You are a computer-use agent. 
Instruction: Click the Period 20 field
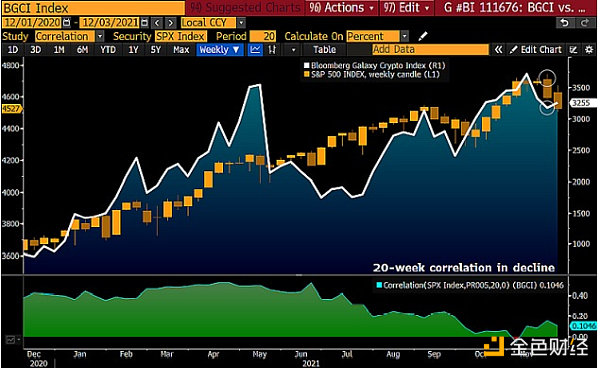coord(262,36)
